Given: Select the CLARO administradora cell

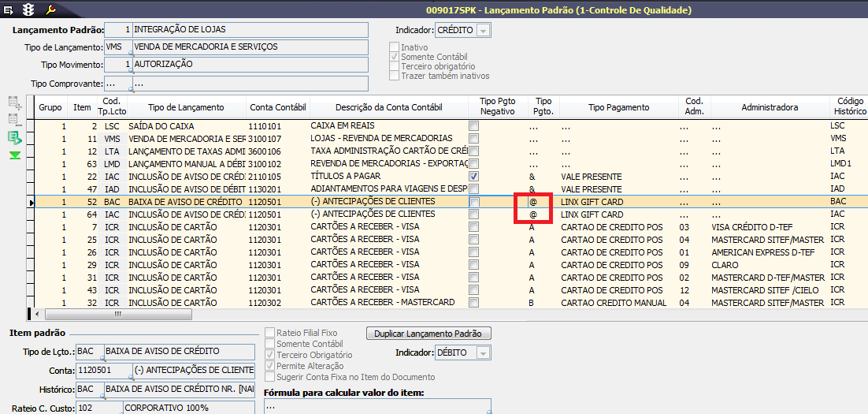Looking at the screenshot, I should [x=770, y=265].
